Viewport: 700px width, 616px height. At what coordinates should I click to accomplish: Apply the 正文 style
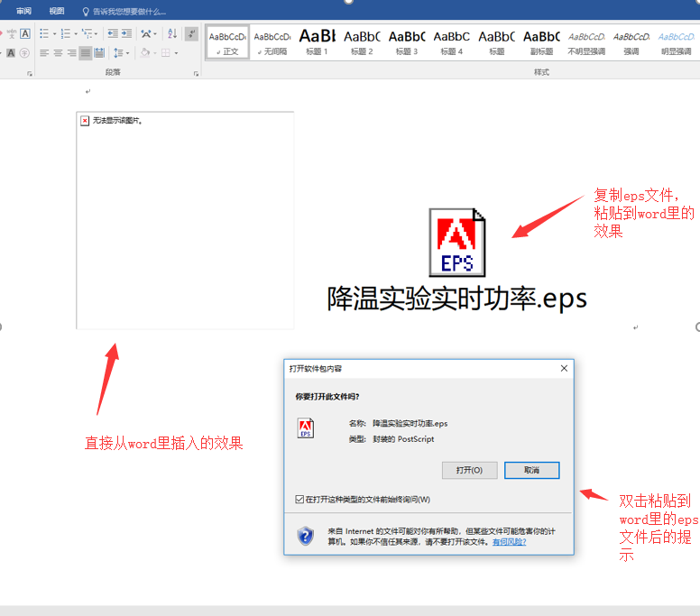click(x=227, y=42)
